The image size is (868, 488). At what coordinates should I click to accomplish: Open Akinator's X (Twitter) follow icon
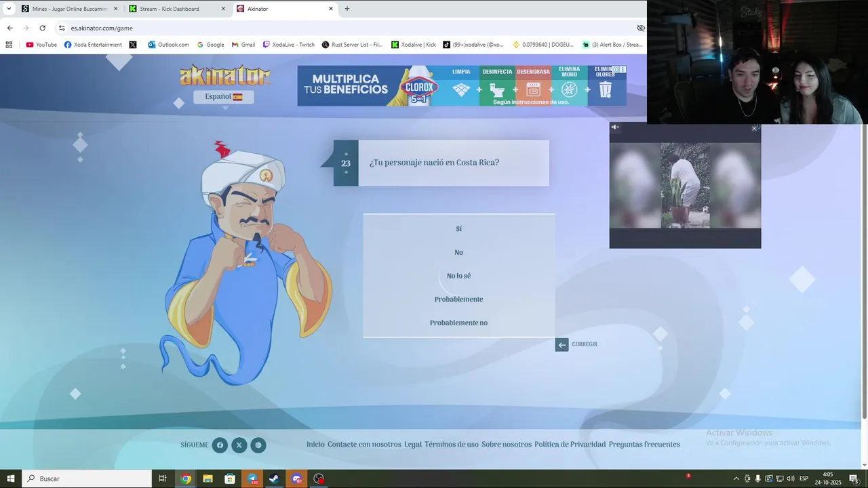pyautogui.click(x=239, y=445)
